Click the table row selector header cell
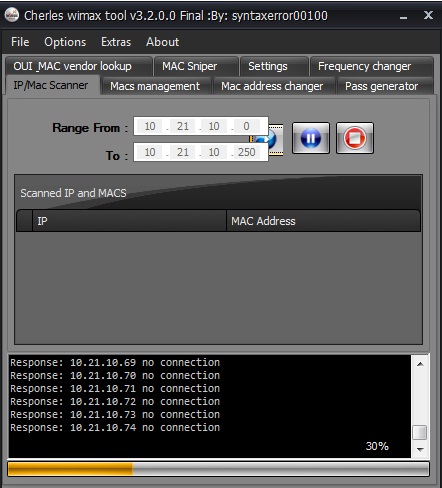The height and width of the screenshot is (488, 442). (x=24, y=221)
